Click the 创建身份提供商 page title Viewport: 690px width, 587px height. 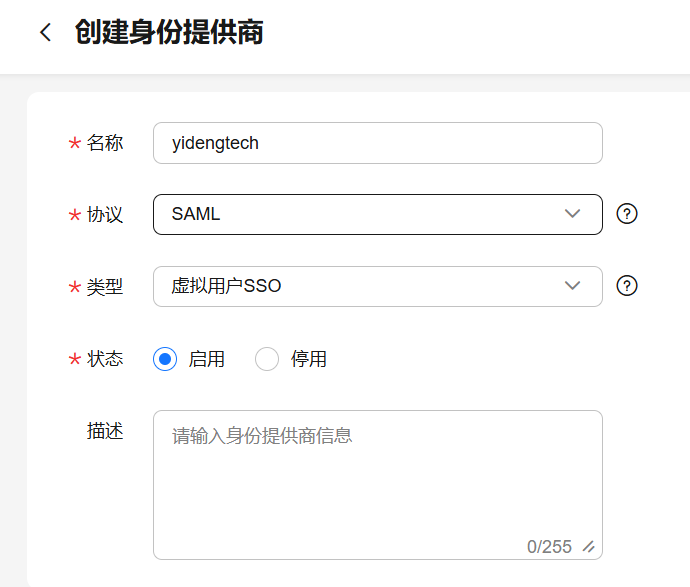[x=169, y=33]
